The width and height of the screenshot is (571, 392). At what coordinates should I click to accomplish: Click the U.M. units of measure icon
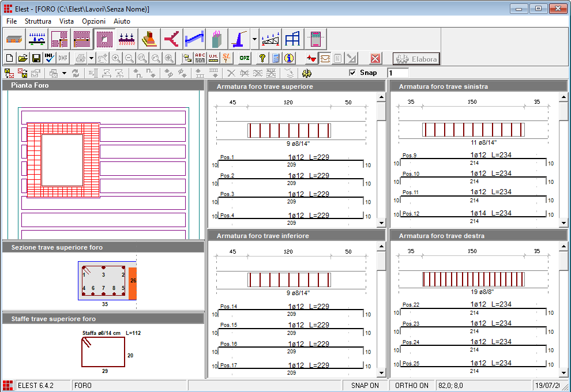pos(213,58)
